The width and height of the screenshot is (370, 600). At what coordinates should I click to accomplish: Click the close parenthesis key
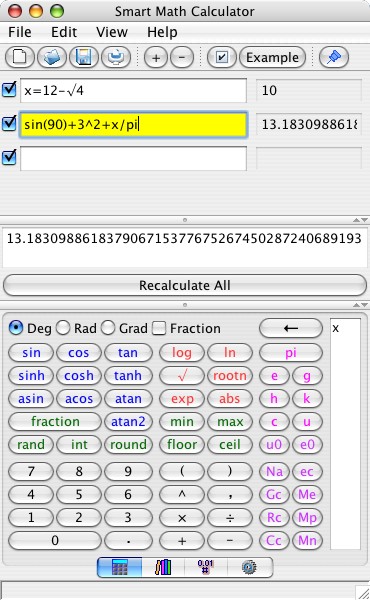(230, 471)
